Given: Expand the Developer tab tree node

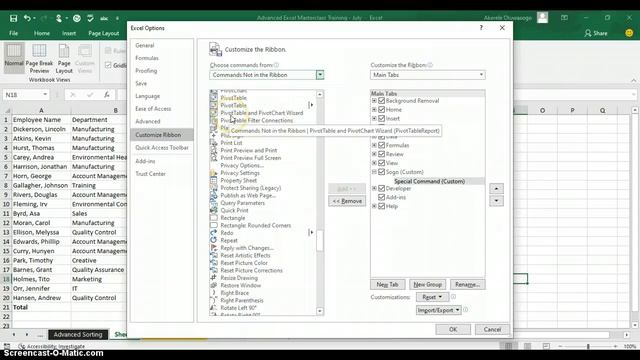Looking at the screenshot, I should (x=374, y=188).
